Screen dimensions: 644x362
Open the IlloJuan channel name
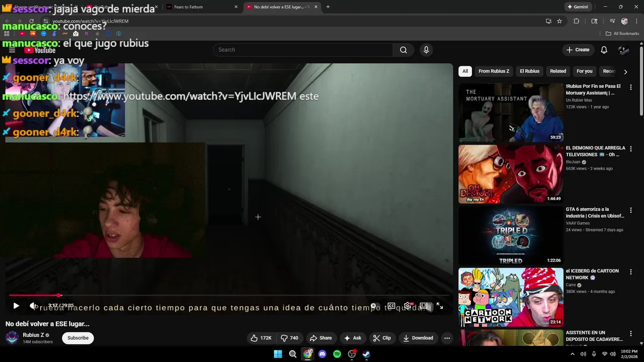(573, 162)
